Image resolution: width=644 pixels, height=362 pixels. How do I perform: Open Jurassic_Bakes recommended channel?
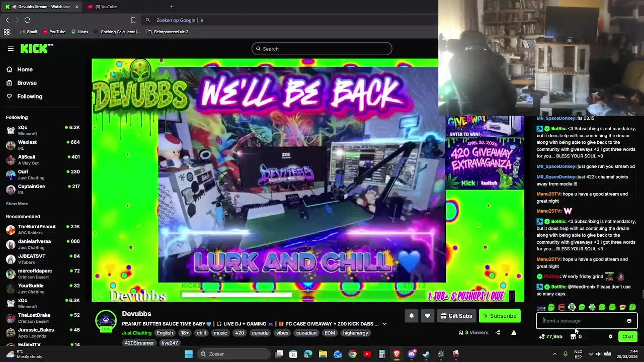click(x=43, y=333)
